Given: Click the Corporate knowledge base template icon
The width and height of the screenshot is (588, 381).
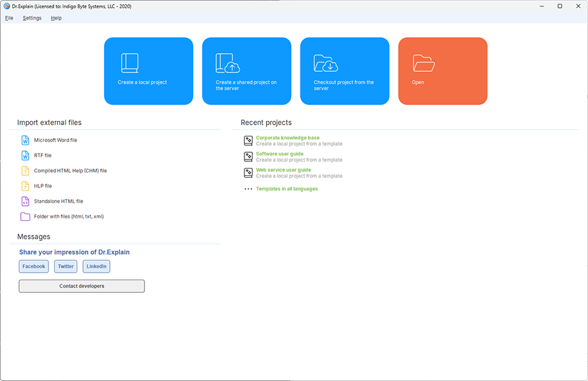Looking at the screenshot, I should 248,141.
